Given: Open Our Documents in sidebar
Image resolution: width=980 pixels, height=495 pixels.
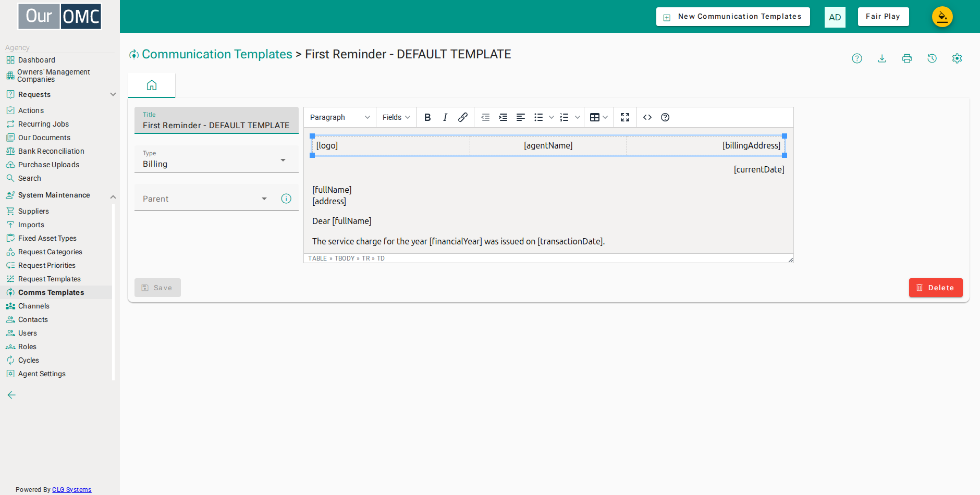Looking at the screenshot, I should pos(44,138).
